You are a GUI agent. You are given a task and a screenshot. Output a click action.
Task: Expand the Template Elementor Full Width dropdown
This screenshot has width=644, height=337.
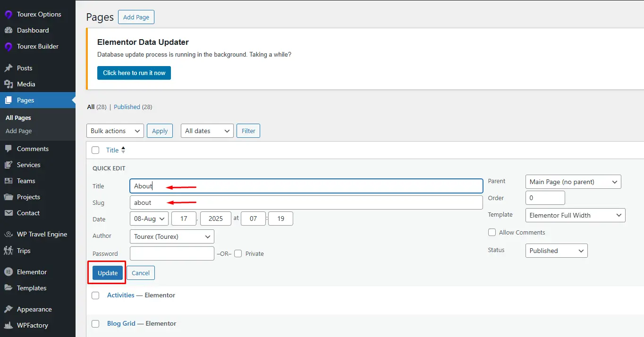tap(575, 215)
